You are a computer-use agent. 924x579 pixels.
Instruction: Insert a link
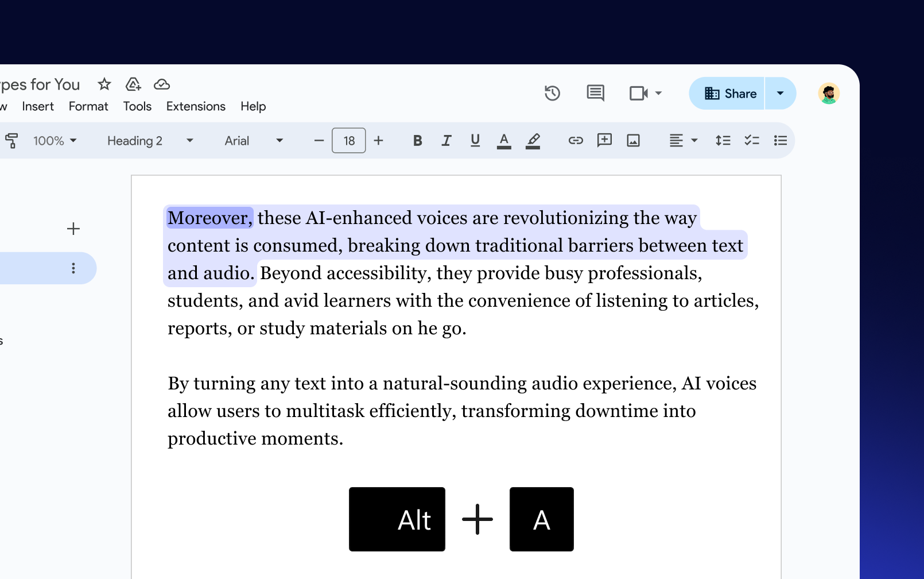click(x=575, y=140)
